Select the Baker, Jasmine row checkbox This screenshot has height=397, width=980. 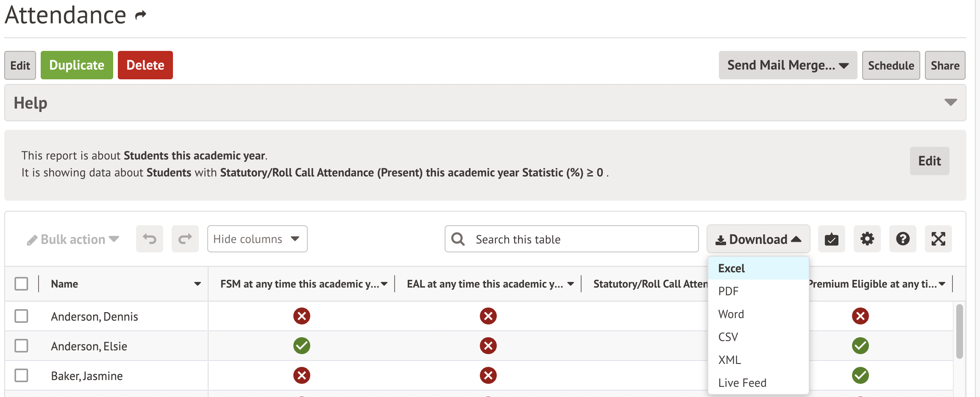(21, 375)
